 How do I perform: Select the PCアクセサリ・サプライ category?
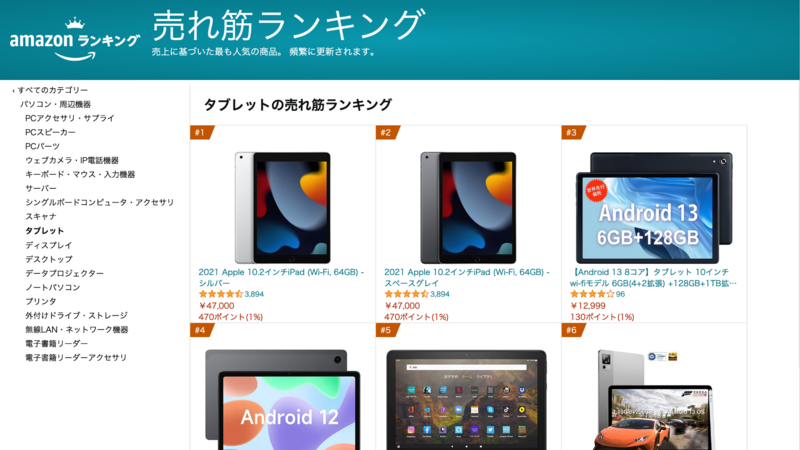click(70, 118)
